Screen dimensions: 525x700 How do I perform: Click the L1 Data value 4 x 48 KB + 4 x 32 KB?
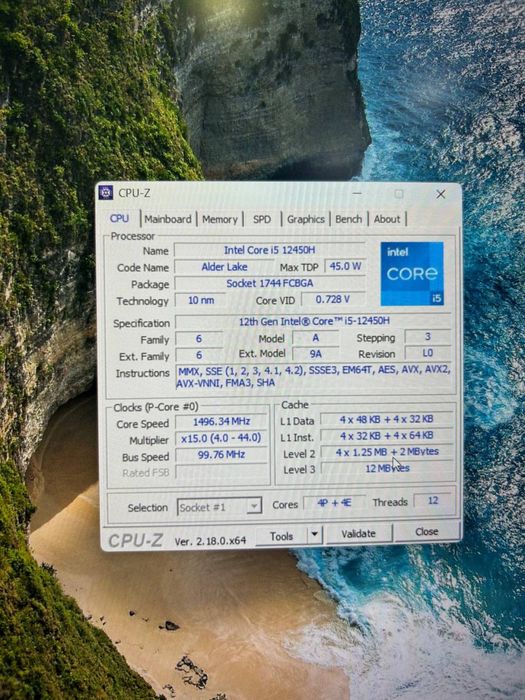coord(387,419)
